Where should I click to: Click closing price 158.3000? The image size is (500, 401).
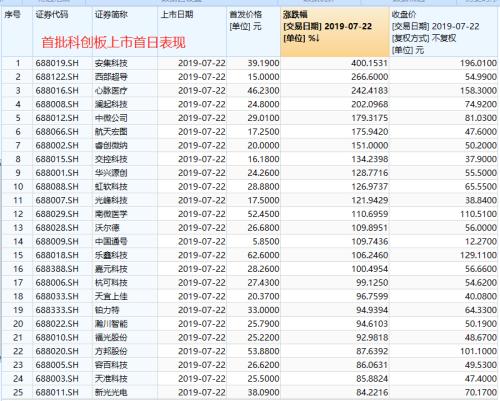click(x=478, y=90)
